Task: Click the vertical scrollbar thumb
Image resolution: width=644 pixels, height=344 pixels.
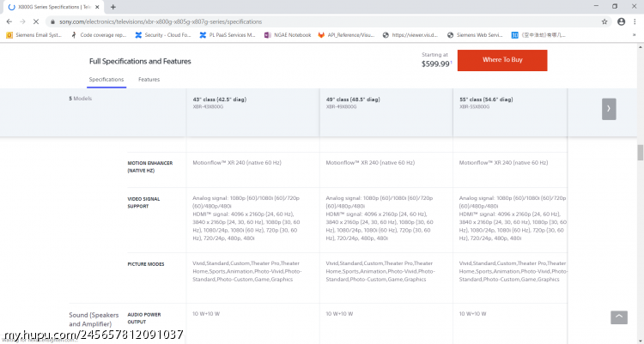Action: pos(640,153)
